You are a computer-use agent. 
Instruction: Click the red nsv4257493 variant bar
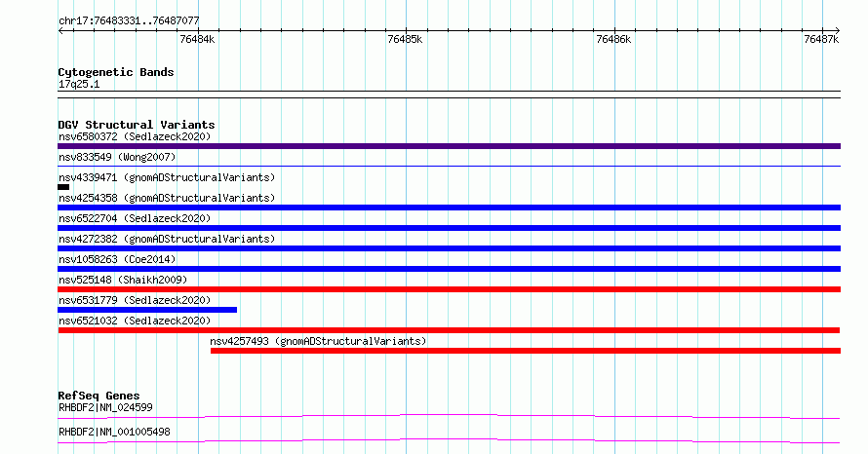coord(526,351)
